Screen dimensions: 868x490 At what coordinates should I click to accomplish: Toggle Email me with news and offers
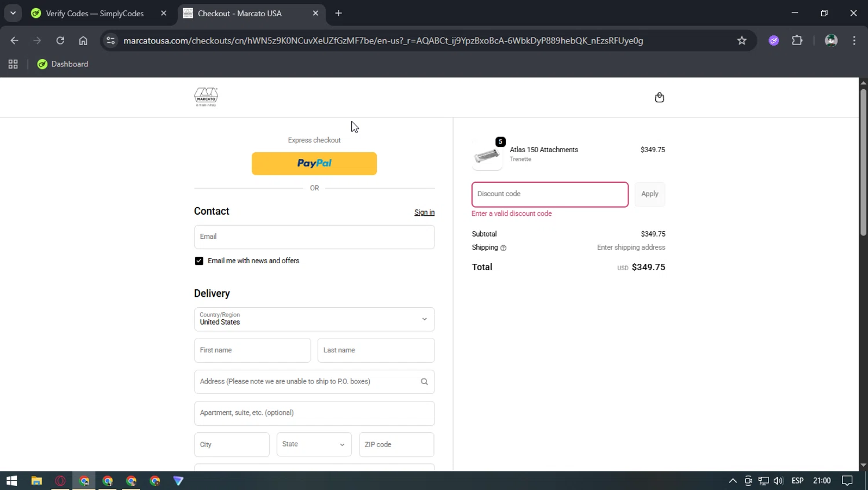(199, 261)
